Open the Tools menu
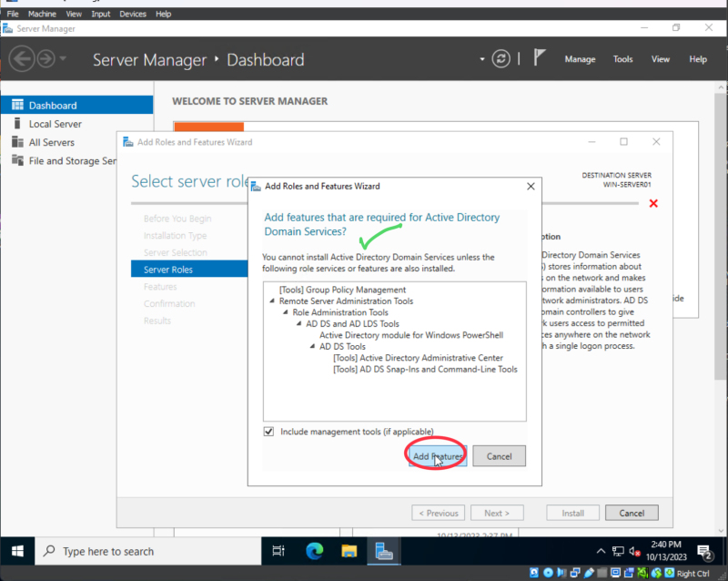 click(x=622, y=58)
